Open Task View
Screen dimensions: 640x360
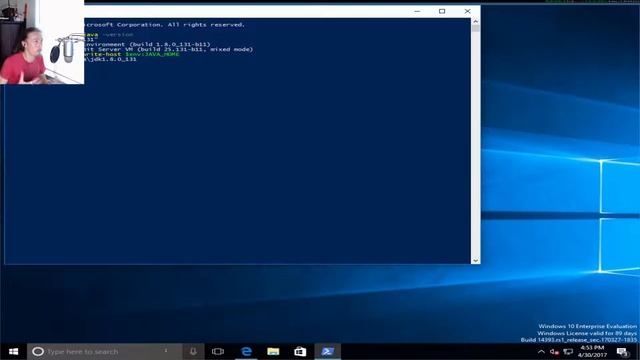click(x=218, y=351)
